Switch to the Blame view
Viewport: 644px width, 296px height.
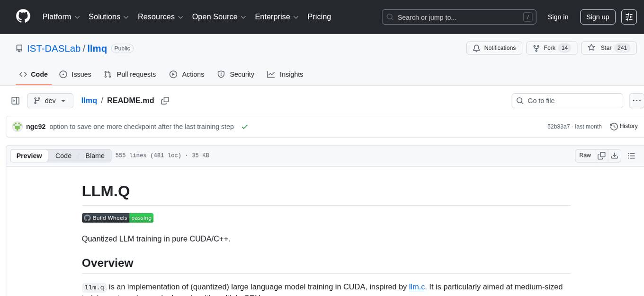[x=95, y=155]
